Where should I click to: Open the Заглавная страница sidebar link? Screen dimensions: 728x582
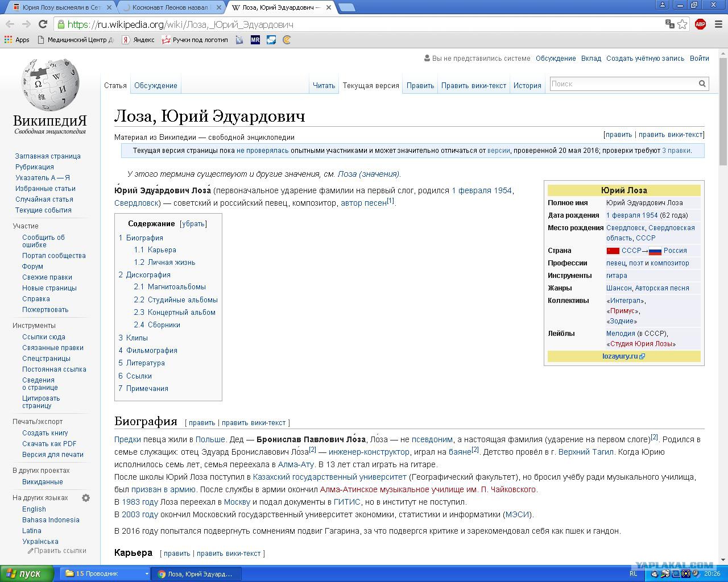pyautogui.click(x=48, y=156)
